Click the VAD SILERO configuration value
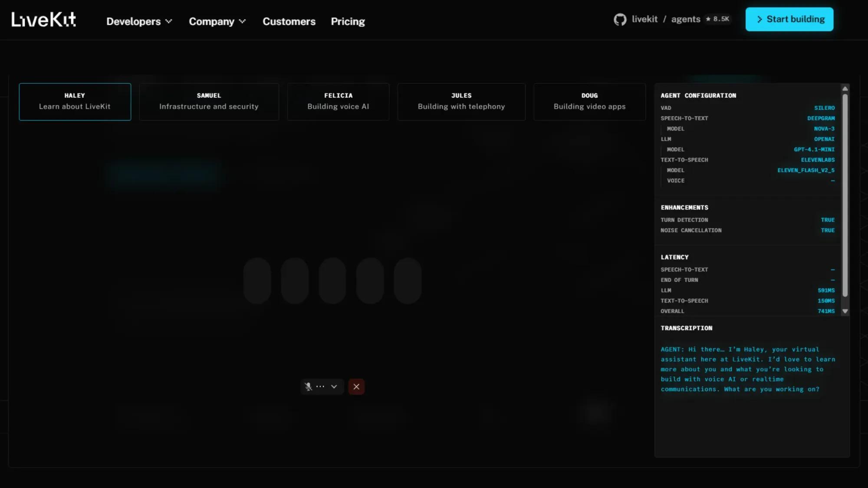868x488 pixels. point(823,108)
